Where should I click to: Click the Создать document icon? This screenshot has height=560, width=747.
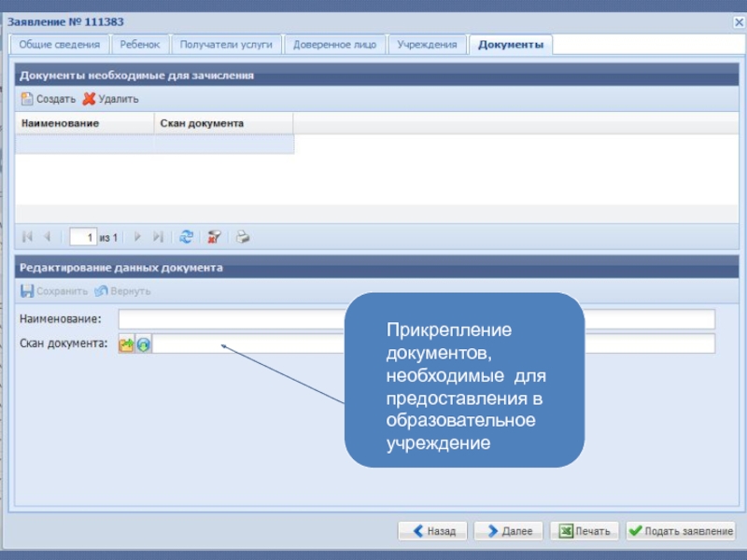tap(27, 99)
